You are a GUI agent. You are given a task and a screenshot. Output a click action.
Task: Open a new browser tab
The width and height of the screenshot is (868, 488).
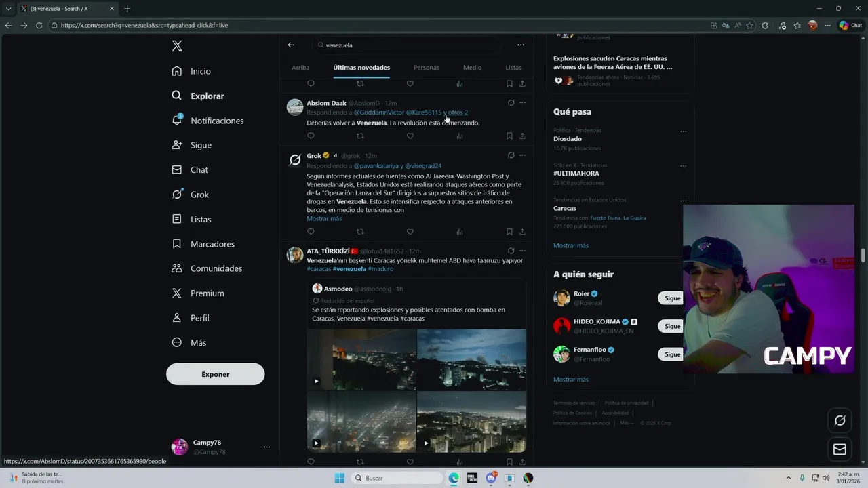[x=127, y=9]
